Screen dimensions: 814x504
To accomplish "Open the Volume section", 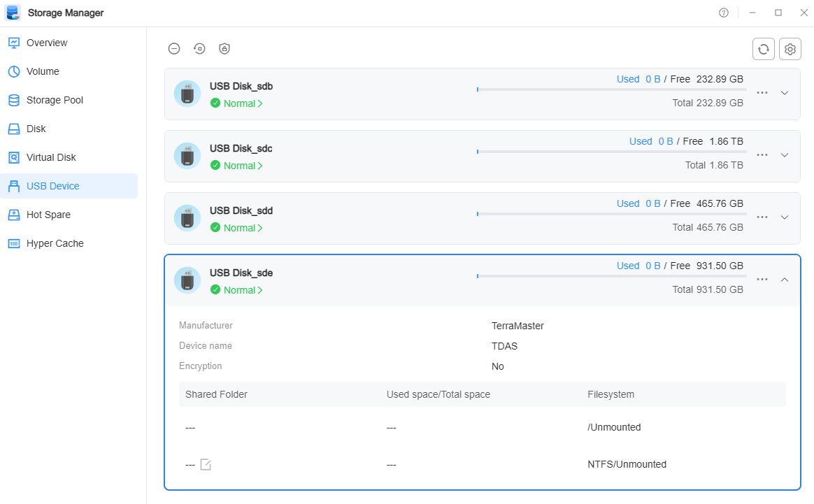I will click(69, 71).
